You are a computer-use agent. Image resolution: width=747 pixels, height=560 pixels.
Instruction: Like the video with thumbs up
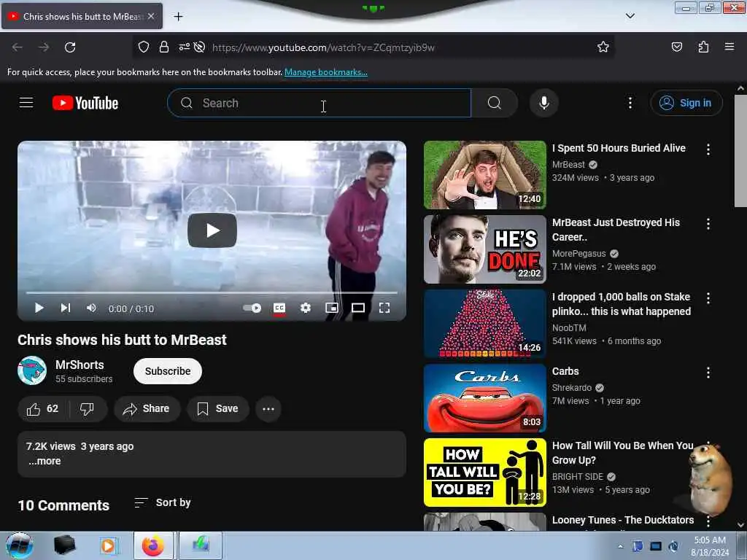click(42, 408)
